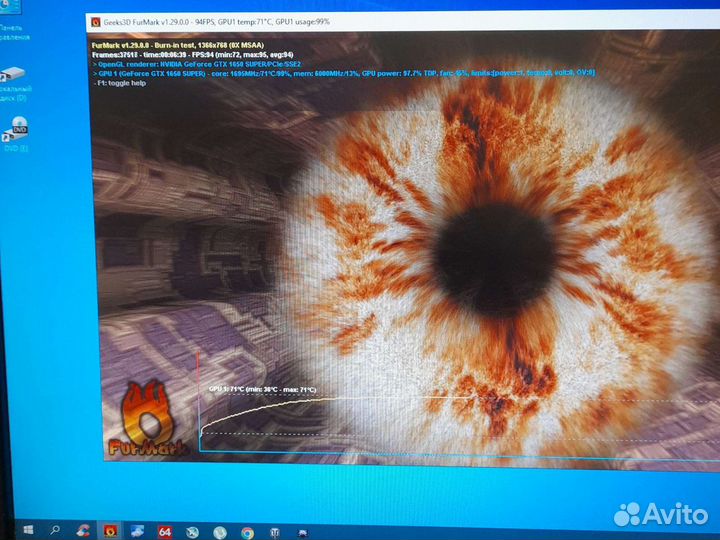
Task: Click 'OpenGL renderer: NVIDIA GeForce' line
Action: click(197, 64)
